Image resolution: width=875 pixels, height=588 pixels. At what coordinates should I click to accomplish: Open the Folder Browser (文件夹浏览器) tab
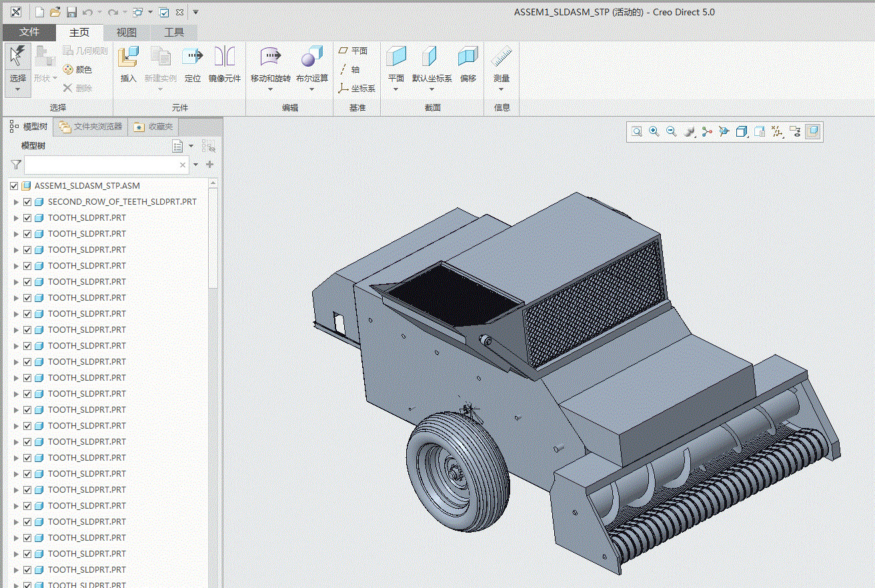(x=91, y=127)
